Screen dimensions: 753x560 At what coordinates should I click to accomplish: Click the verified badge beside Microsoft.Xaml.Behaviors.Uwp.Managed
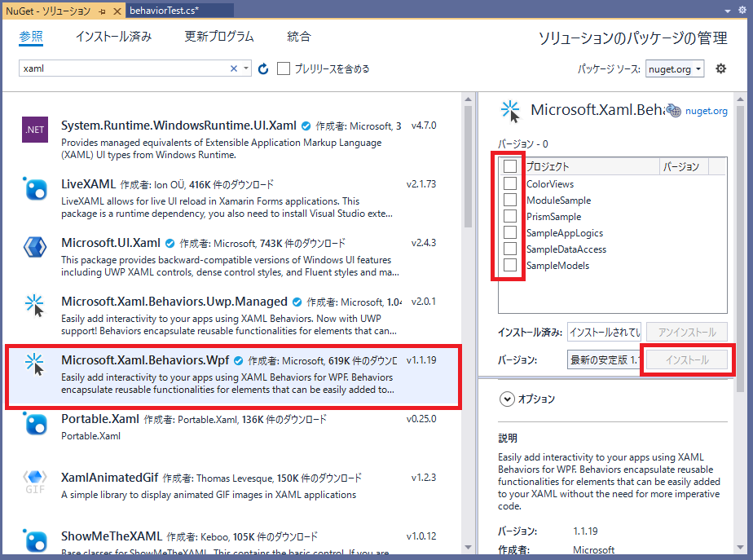tap(297, 302)
